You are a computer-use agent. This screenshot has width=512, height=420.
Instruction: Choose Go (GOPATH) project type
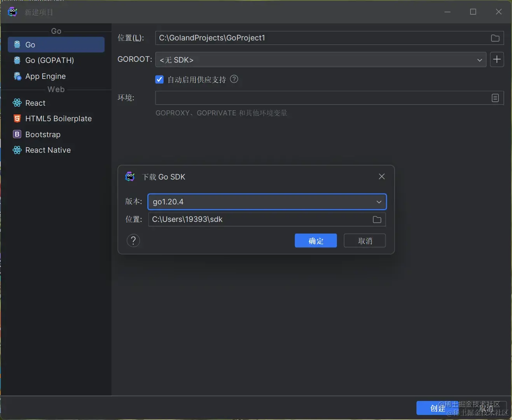pos(56,60)
